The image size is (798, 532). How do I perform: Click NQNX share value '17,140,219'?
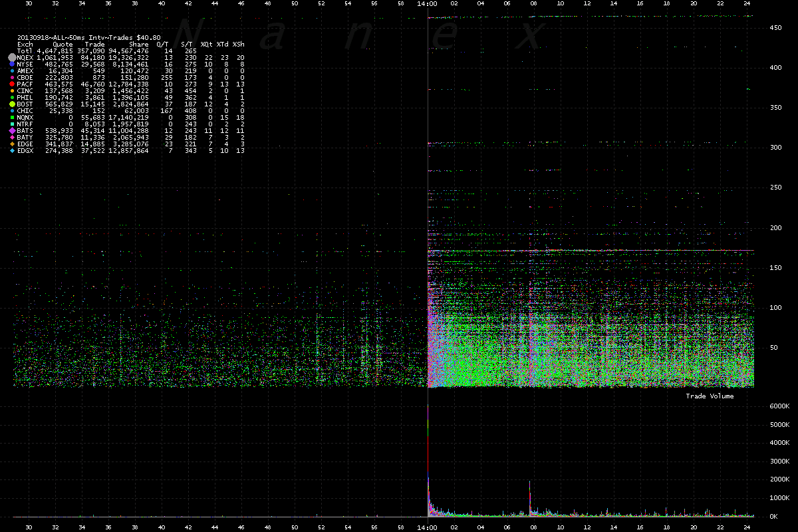(x=128, y=118)
